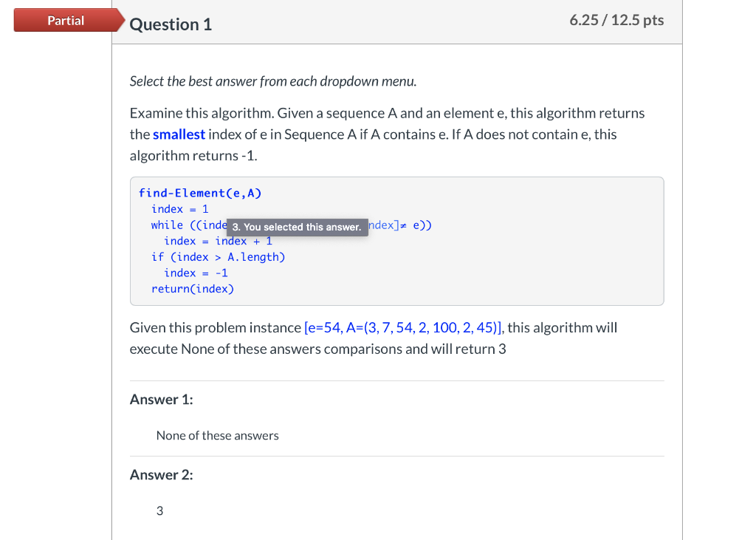The width and height of the screenshot is (756, 540).
Task: Click the selected return value 3 in sentence
Action: point(502,349)
